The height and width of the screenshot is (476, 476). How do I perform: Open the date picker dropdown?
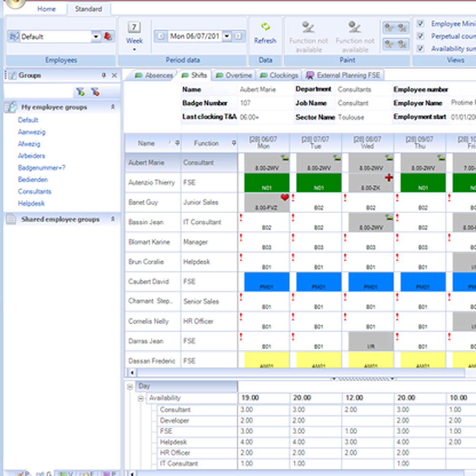point(227,36)
